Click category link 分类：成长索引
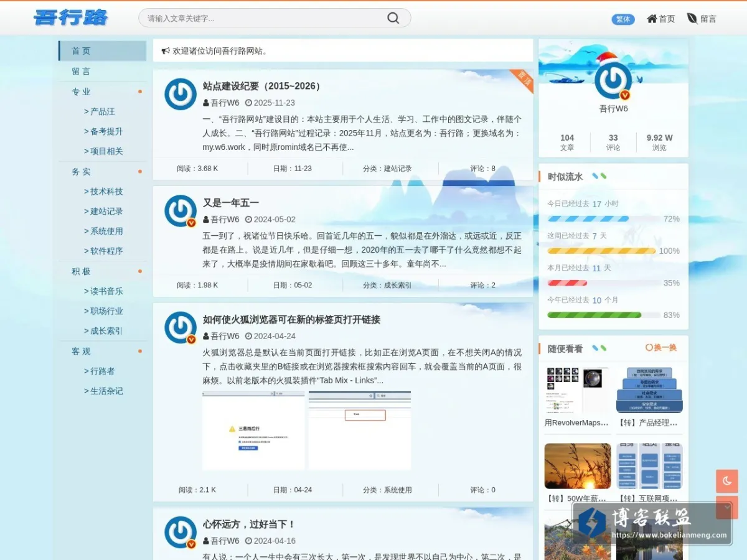 [x=387, y=285]
